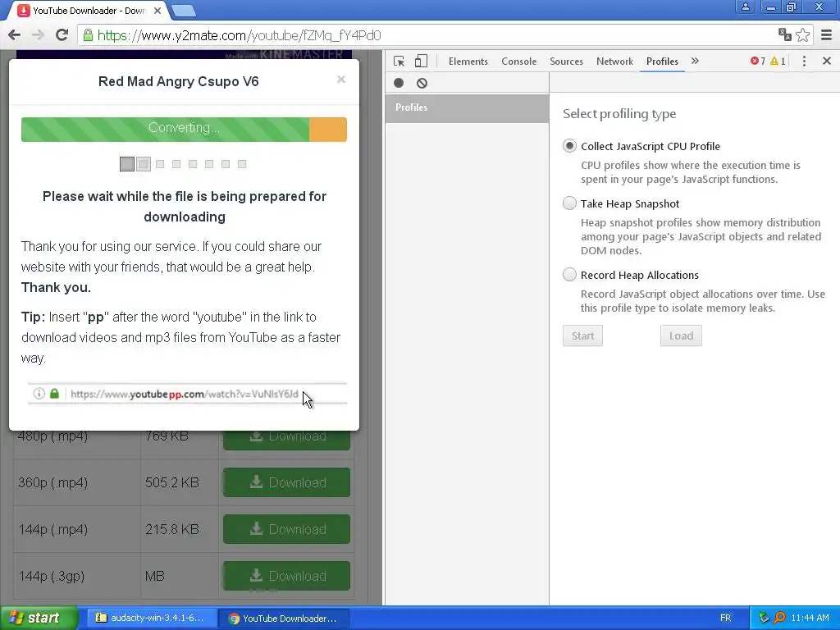Open the translate page icon in address bar
Viewport: 840px width, 630px height.
pos(785,34)
